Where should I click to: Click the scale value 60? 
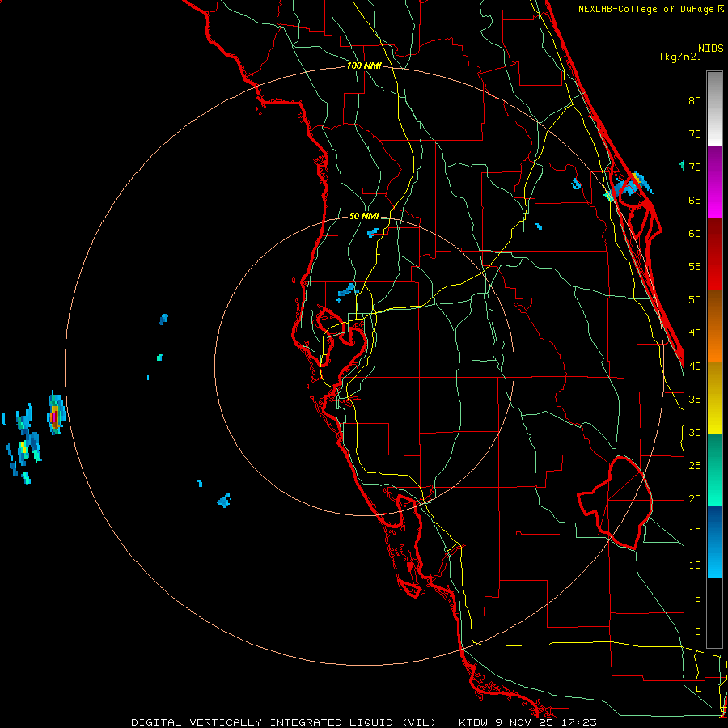[695, 234]
